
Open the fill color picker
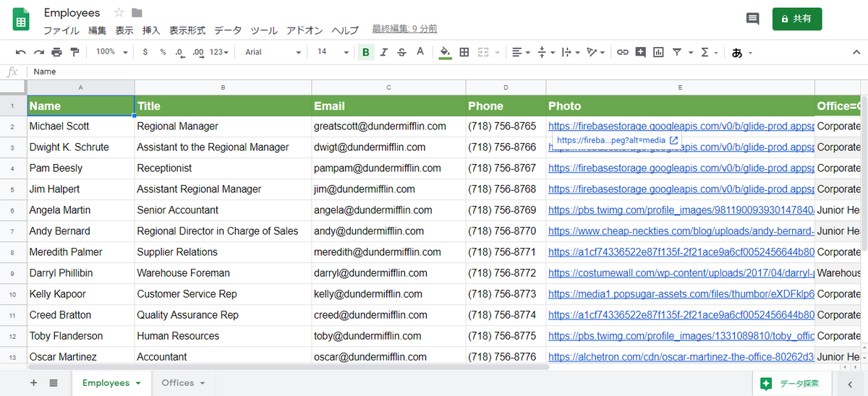(445, 52)
